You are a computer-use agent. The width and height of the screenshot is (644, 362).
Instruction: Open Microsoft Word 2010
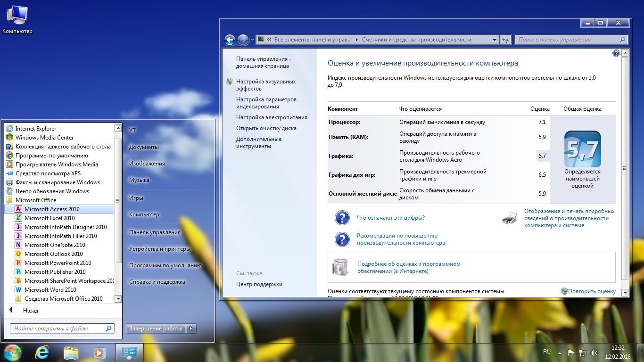50,290
